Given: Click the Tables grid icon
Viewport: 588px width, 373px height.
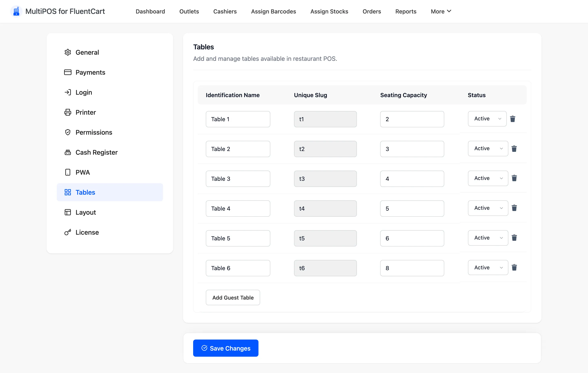Looking at the screenshot, I should [x=68, y=192].
